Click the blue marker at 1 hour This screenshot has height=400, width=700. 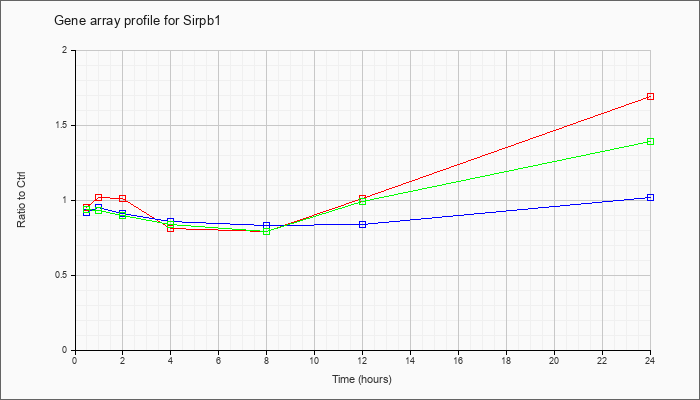[x=99, y=208]
